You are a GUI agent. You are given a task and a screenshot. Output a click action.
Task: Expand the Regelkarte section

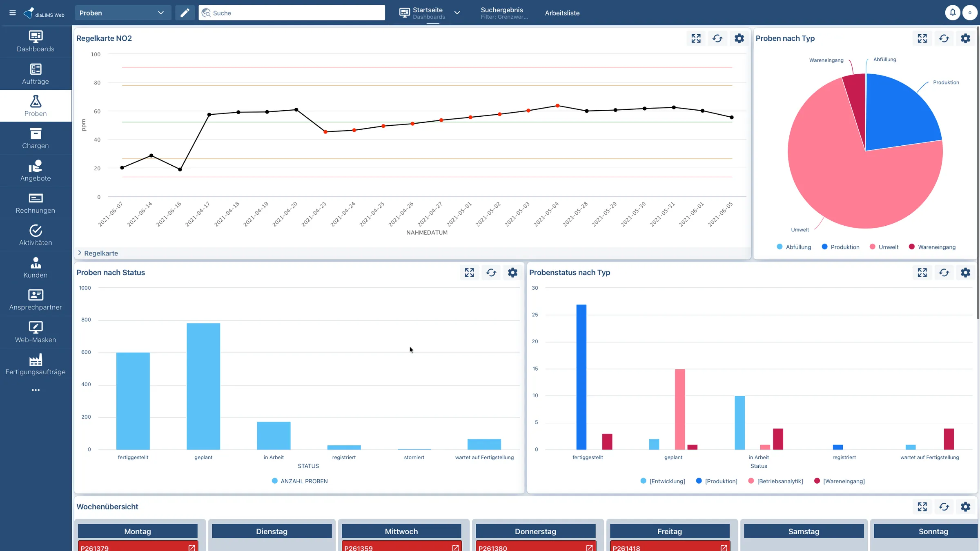coord(98,253)
